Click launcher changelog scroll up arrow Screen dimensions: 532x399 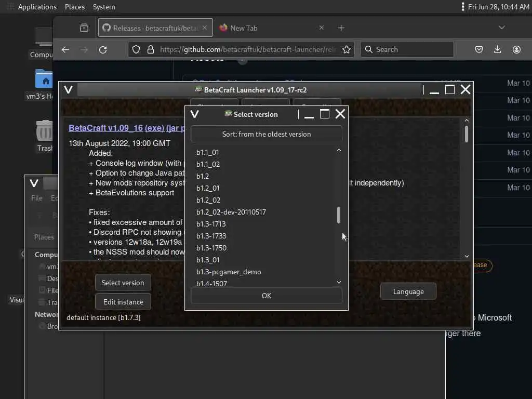[467, 120]
